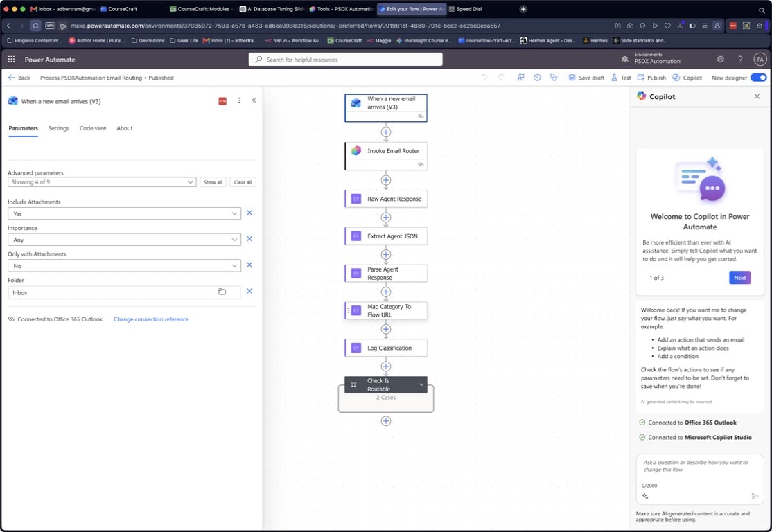
Task: Click the Redo arrow icon
Action: 501,78
